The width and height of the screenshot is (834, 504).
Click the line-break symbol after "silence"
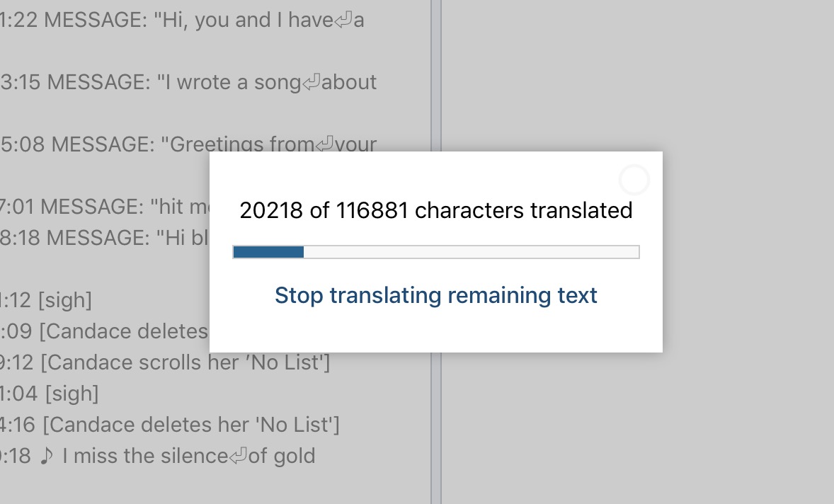[x=237, y=457]
